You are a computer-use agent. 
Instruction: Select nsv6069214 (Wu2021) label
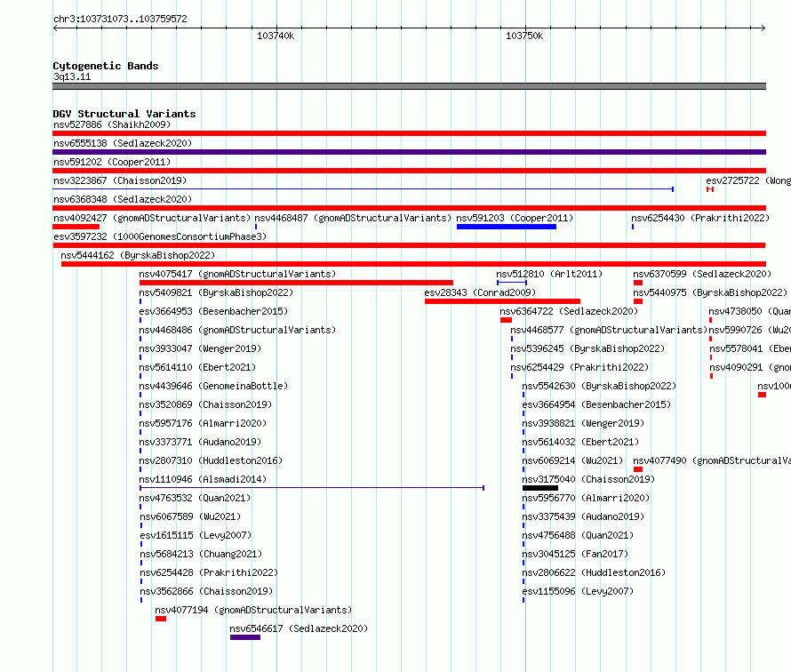(x=572, y=460)
